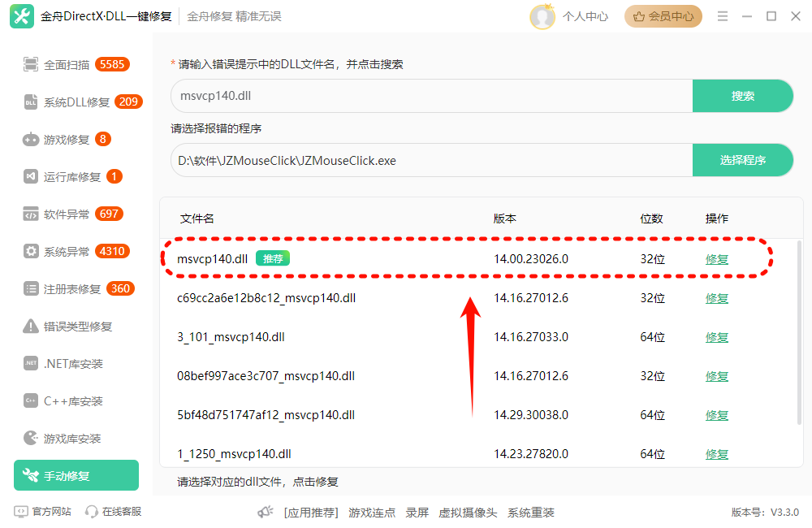Click the 位数 column header
Image resolution: width=812 pixels, height=528 pixels.
pyautogui.click(x=651, y=219)
